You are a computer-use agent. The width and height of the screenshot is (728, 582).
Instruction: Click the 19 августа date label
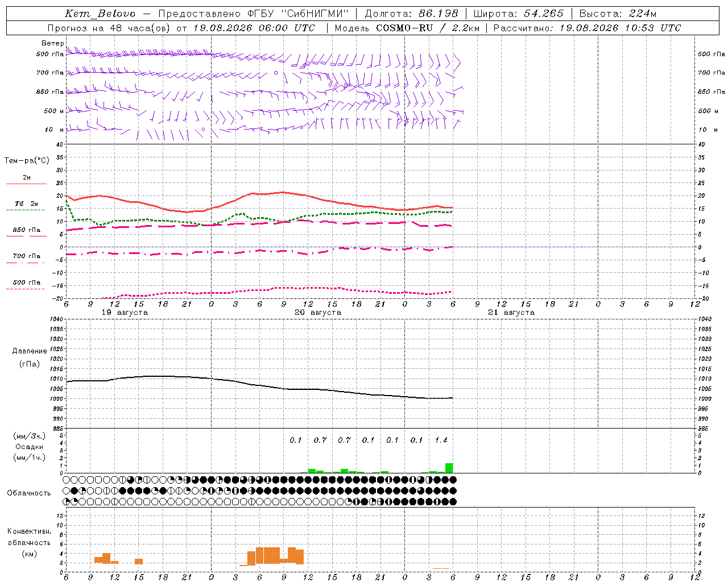125,313
